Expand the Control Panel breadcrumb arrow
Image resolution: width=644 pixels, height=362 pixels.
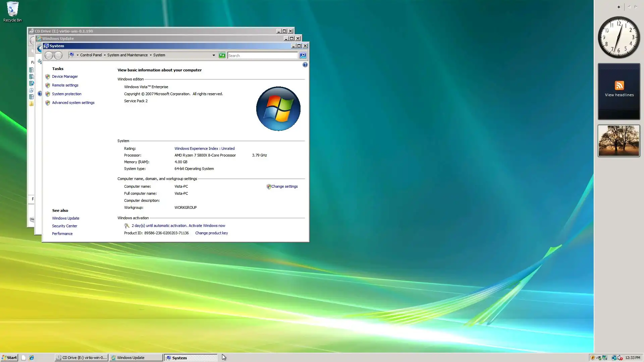tap(105, 55)
